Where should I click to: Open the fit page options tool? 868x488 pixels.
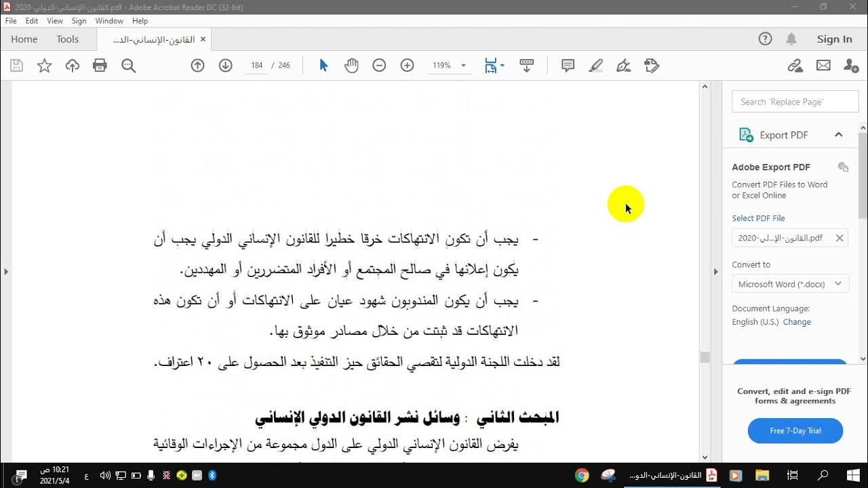pos(494,66)
